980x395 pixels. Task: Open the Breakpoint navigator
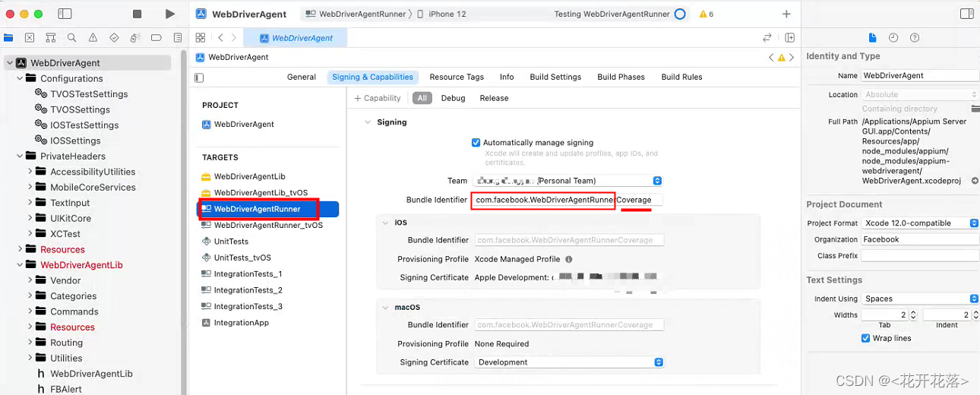156,37
